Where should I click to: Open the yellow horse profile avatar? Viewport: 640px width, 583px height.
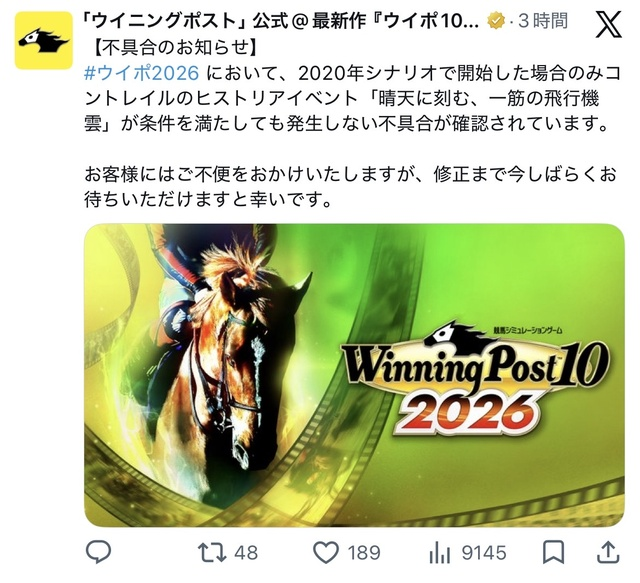[44, 40]
